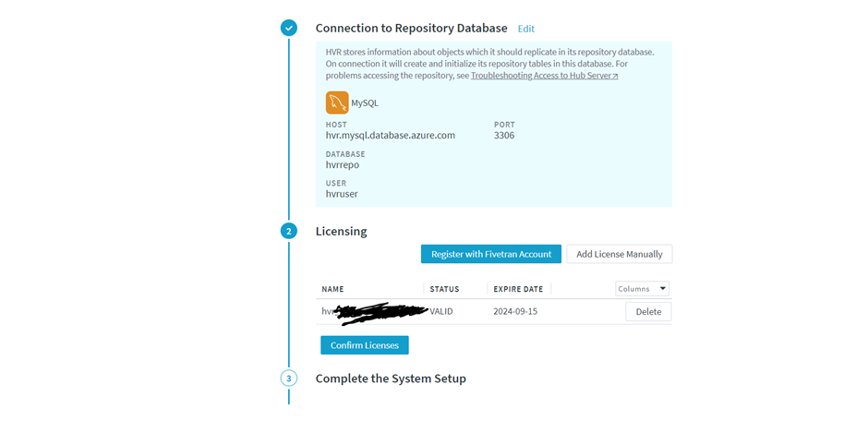Click the orange MySQL database icon

pos(337,102)
